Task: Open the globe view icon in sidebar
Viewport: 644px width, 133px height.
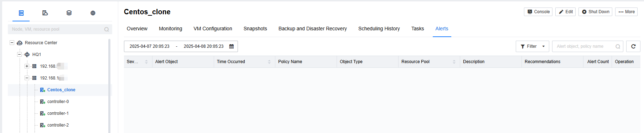Action: (x=93, y=13)
